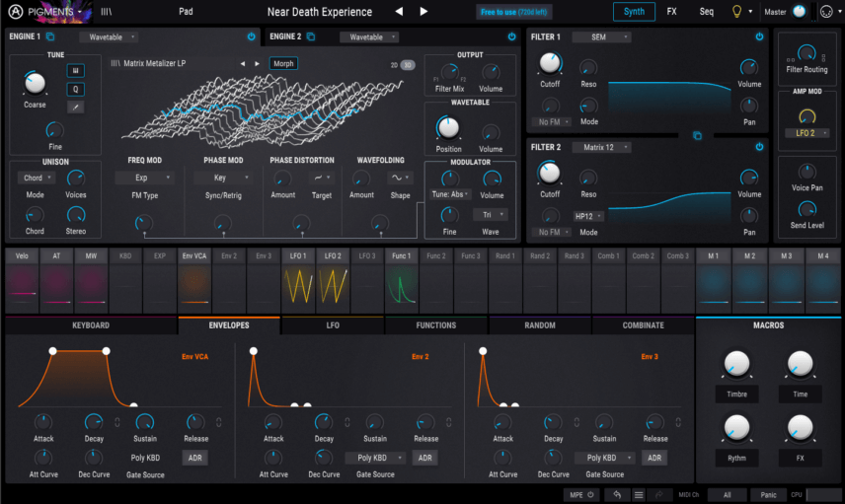Open Unison Chord mode dropdown

(x=37, y=178)
